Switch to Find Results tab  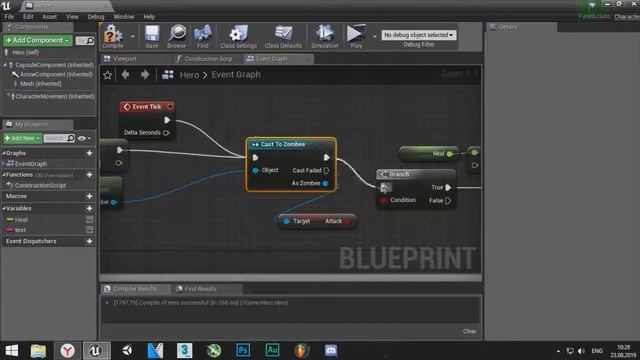point(200,289)
